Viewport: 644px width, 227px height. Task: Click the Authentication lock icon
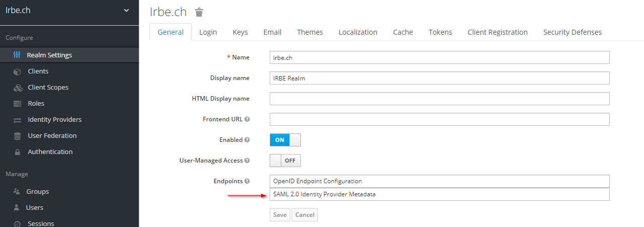18,152
